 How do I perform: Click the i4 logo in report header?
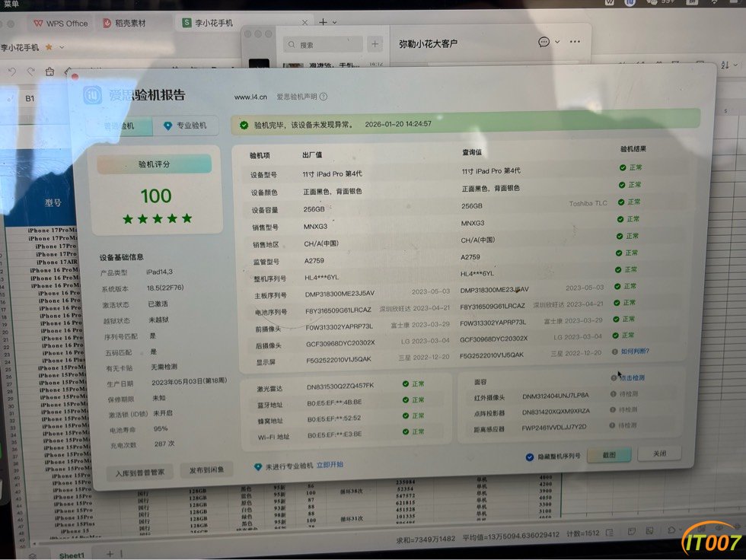coord(93,94)
